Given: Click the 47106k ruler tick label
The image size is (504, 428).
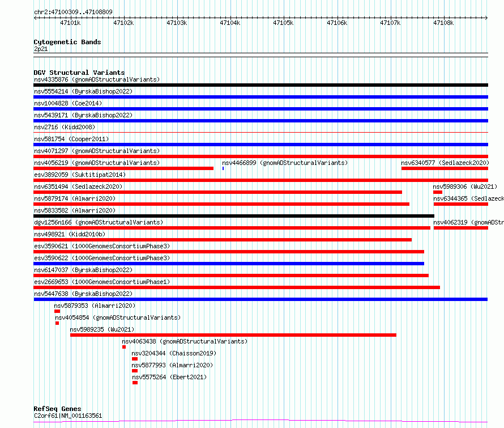Looking at the screenshot, I should 337,23.
